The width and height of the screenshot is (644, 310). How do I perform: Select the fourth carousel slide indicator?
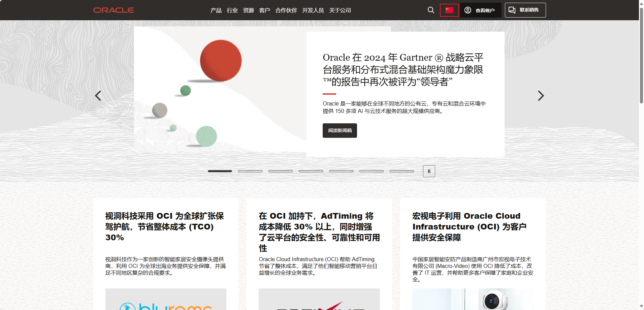(x=311, y=171)
